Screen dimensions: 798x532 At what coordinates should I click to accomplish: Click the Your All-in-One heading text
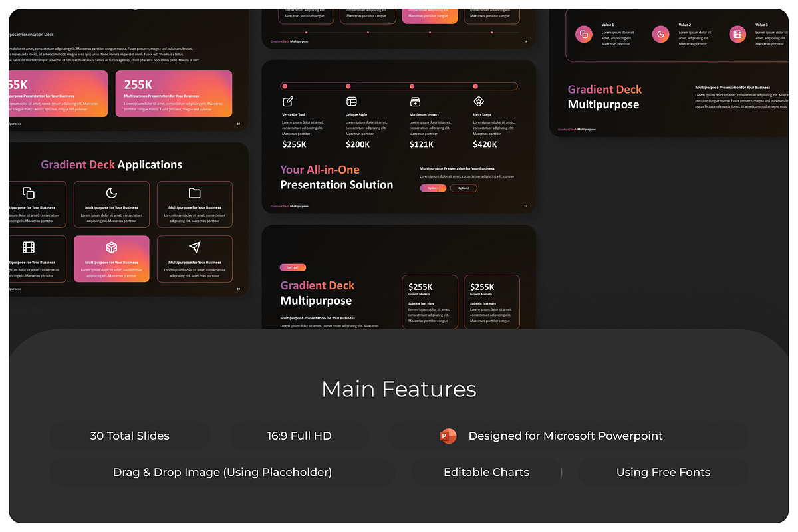320,170
